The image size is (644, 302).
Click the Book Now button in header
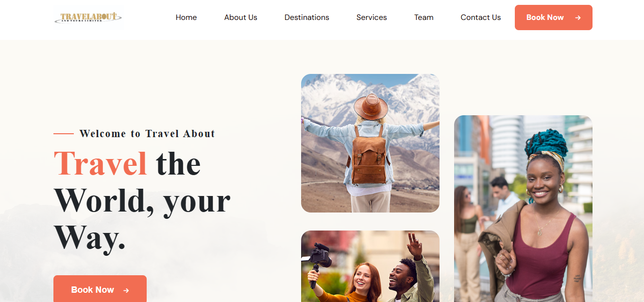tap(554, 18)
